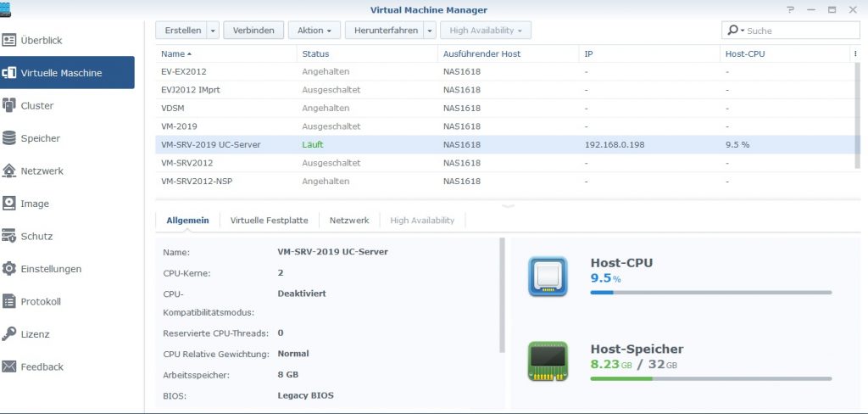The image size is (868, 414).
Task: Select the EV-EX2012 virtual machine row
Action: [505, 71]
